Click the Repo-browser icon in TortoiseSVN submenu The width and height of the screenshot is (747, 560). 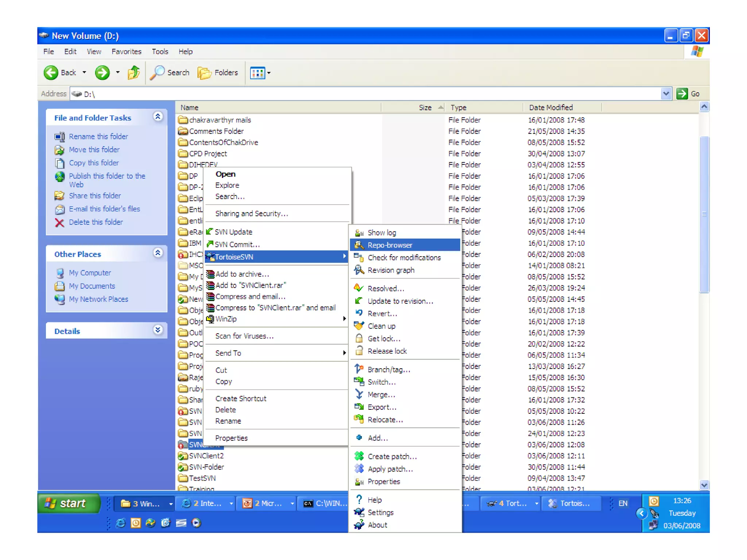tap(359, 245)
